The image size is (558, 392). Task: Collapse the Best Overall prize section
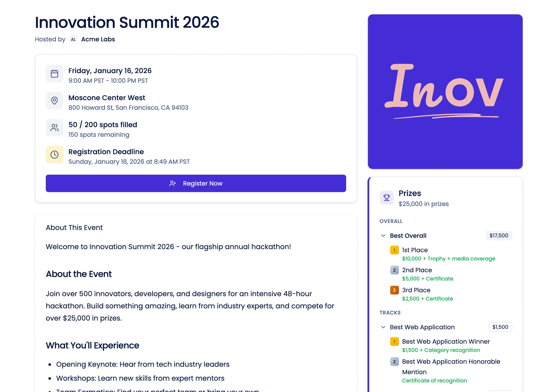pyautogui.click(x=383, y=236)
